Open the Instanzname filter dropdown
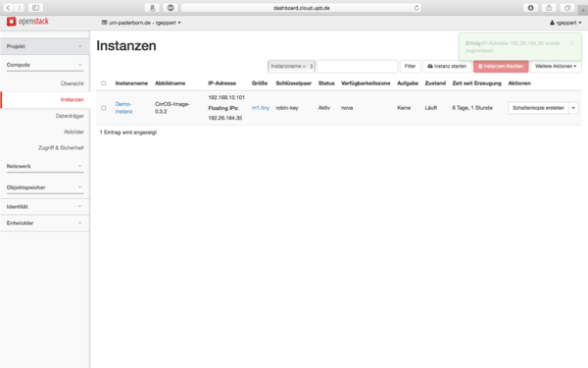Image resolution: width=588 pixels, height=368 pixels. tap(291, 66)
